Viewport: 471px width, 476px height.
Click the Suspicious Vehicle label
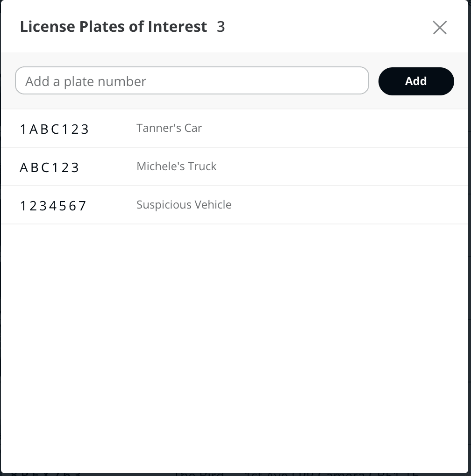click(x=184, y=205)
